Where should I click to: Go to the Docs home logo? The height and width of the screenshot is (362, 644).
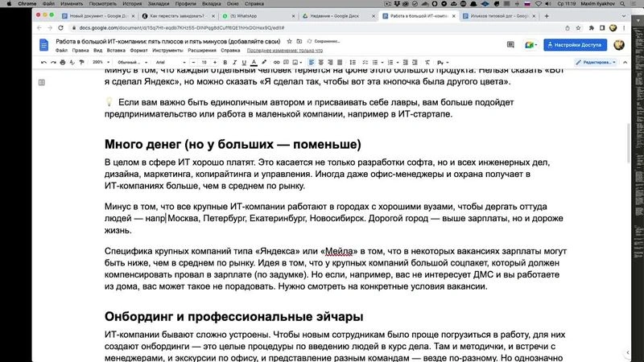tap(44, 45)
